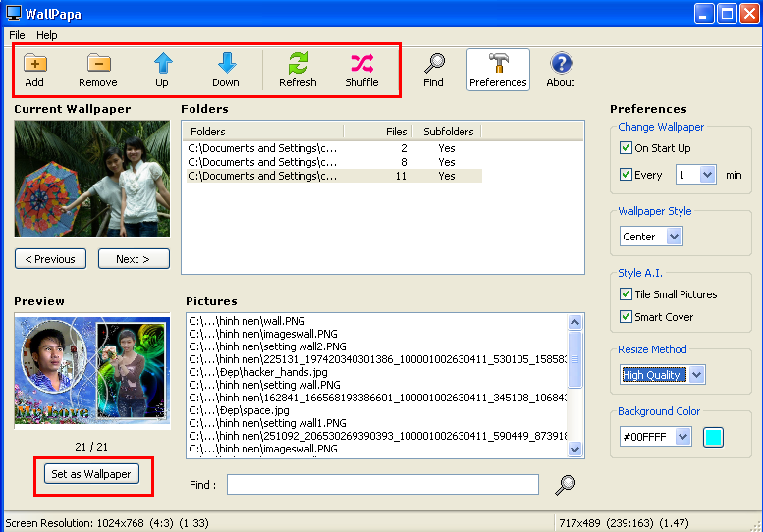Toggle the Every minutes checkbox
Screen dimensions: 763x532
(626, 174)
